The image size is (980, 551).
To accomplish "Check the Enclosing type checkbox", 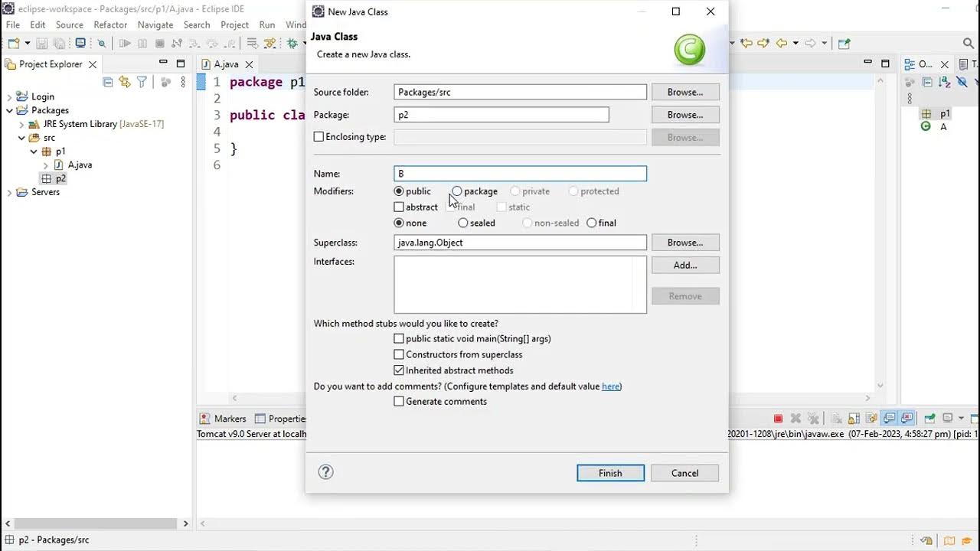I will 318,137.
